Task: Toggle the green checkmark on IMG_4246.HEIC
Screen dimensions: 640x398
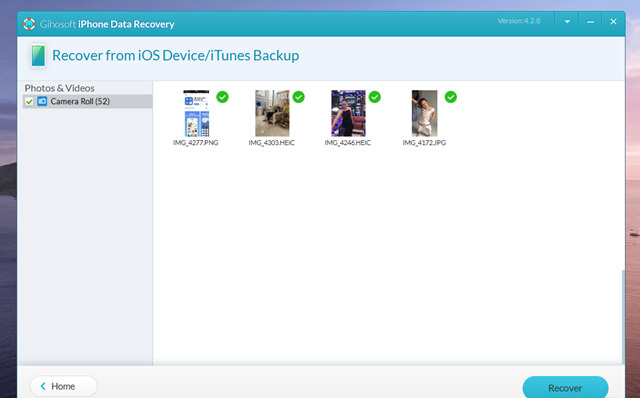Action: (x=374, y=97)
